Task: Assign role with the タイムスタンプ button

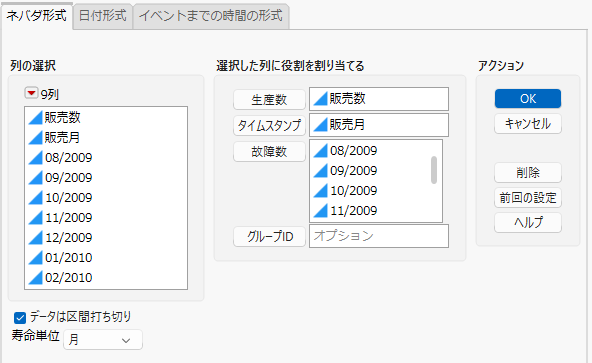Action: click(x=269, y=125)
